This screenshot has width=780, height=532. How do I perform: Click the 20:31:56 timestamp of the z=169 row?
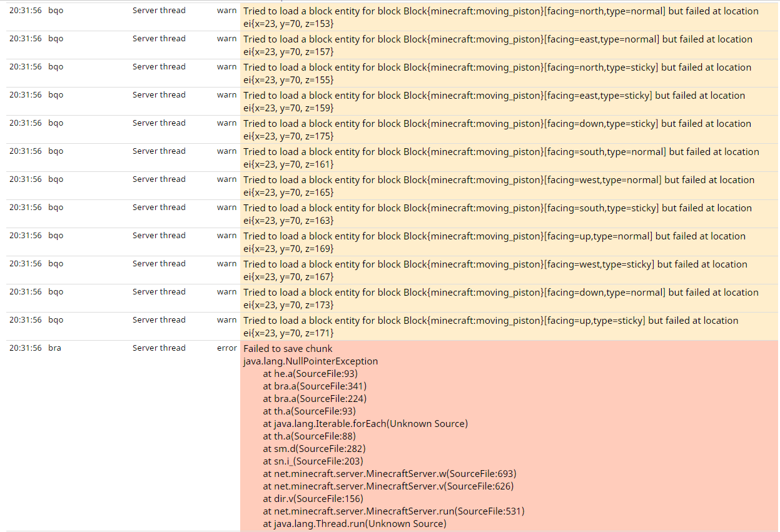26,236
